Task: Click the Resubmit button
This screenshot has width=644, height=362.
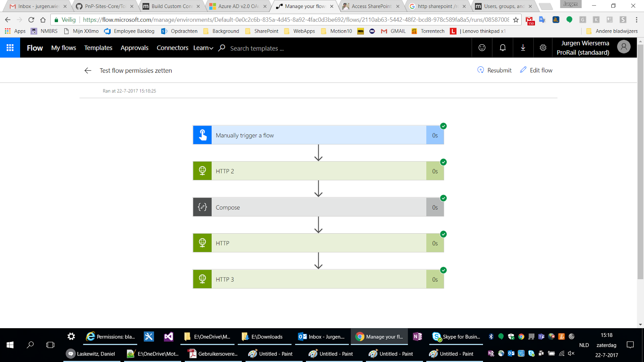Action: [x=494, y=70]
